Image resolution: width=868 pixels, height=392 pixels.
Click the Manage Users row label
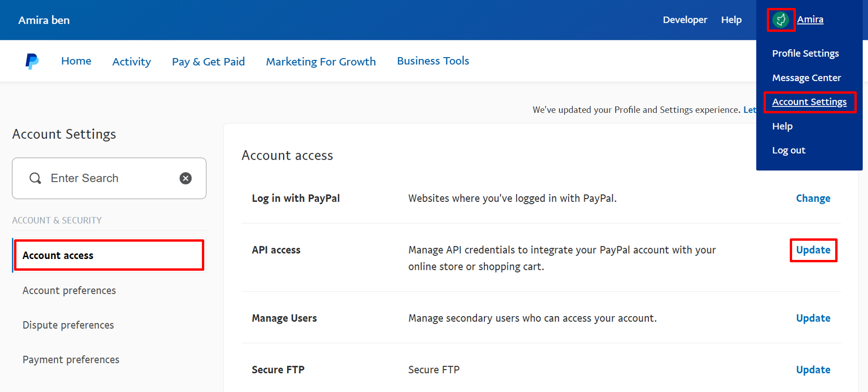284,318
